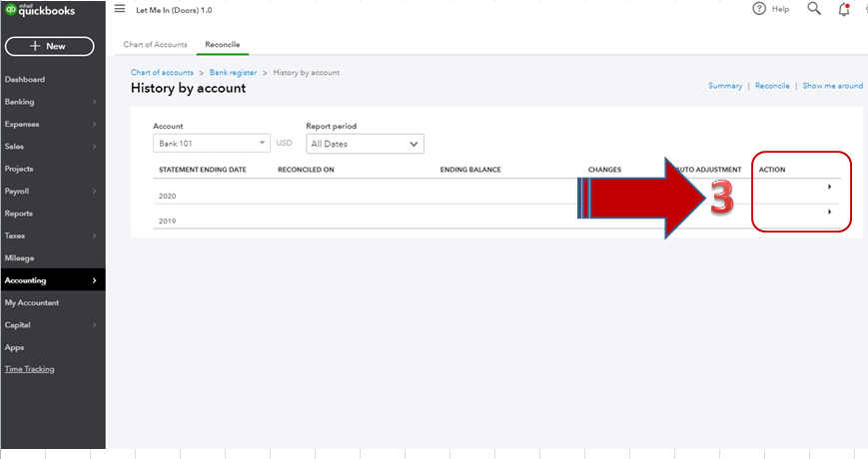Open the Summary link
868x459 pixels.
click(725, 86)
